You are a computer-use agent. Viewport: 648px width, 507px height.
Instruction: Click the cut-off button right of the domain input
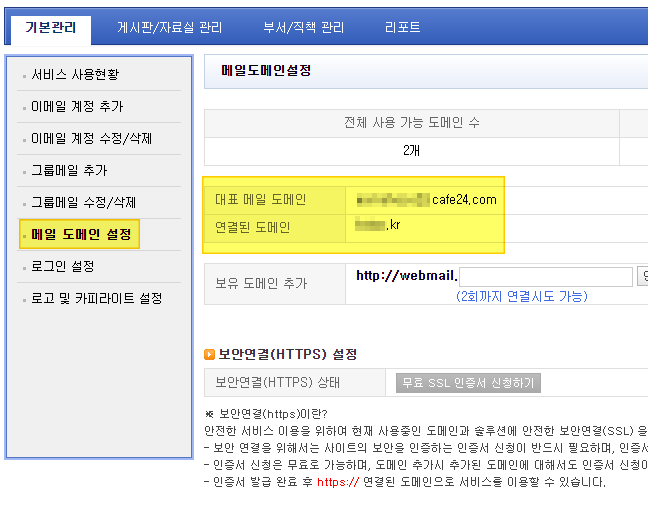click(643, 277)
